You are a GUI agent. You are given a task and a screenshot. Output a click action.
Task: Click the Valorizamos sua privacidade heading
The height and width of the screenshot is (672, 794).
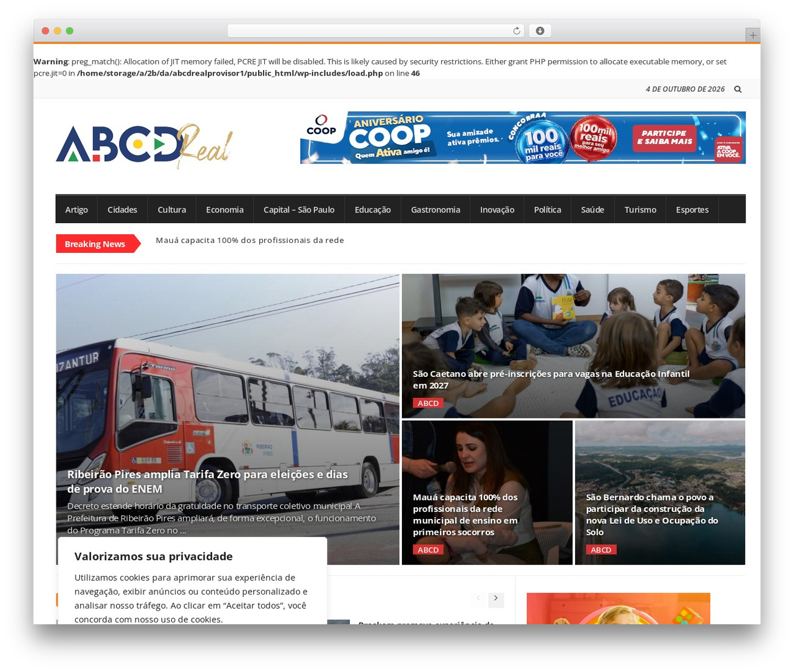click(x=153, y=556)
